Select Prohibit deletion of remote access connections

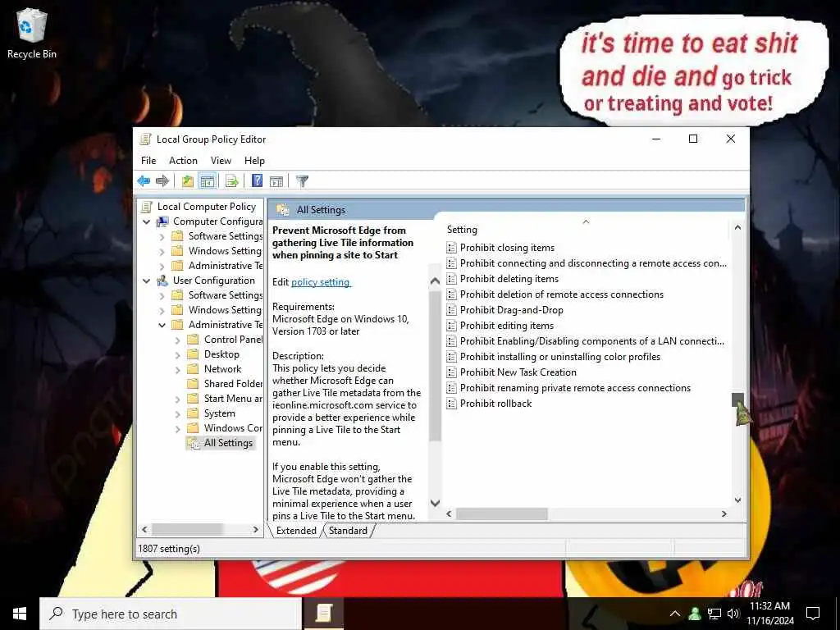561,294
